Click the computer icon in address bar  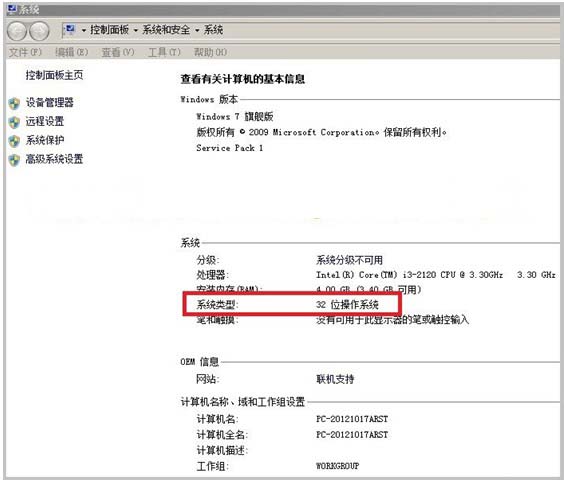(x=70, y=29)
